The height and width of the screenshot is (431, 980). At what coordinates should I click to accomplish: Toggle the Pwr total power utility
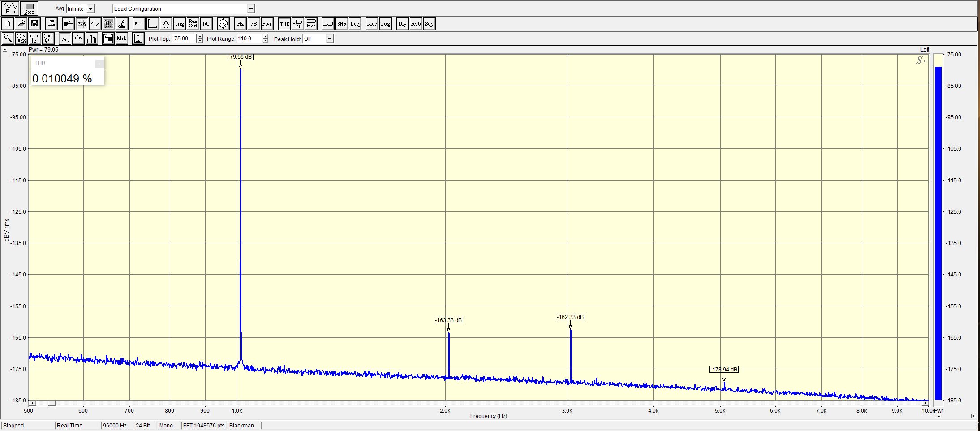tap(267, 24)
